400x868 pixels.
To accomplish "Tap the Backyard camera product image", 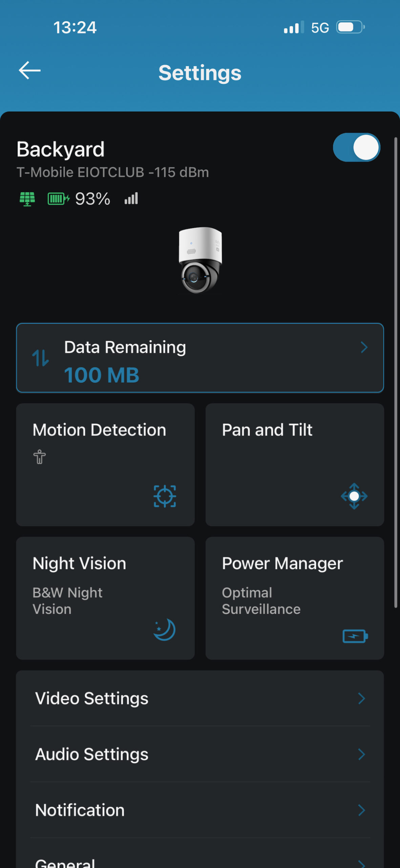I will pos(200,260).
